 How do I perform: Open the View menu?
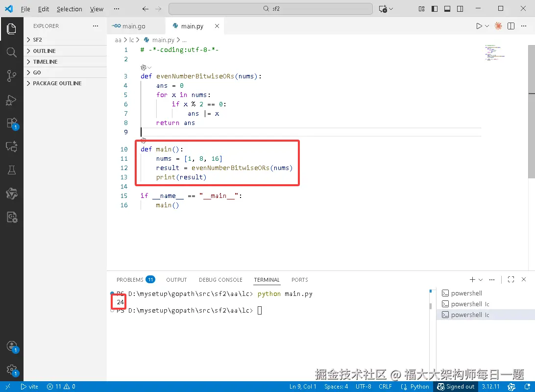(97, 9)
